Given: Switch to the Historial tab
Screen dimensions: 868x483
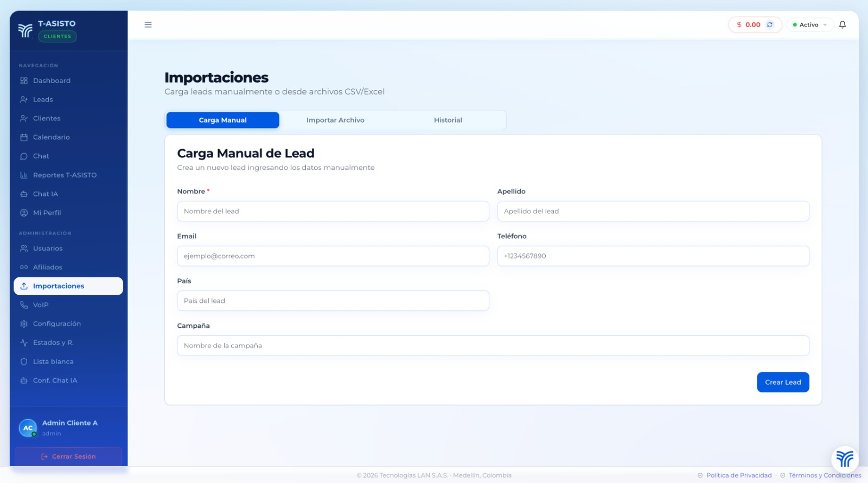Looking at the screenshot, I should [448, 120].
